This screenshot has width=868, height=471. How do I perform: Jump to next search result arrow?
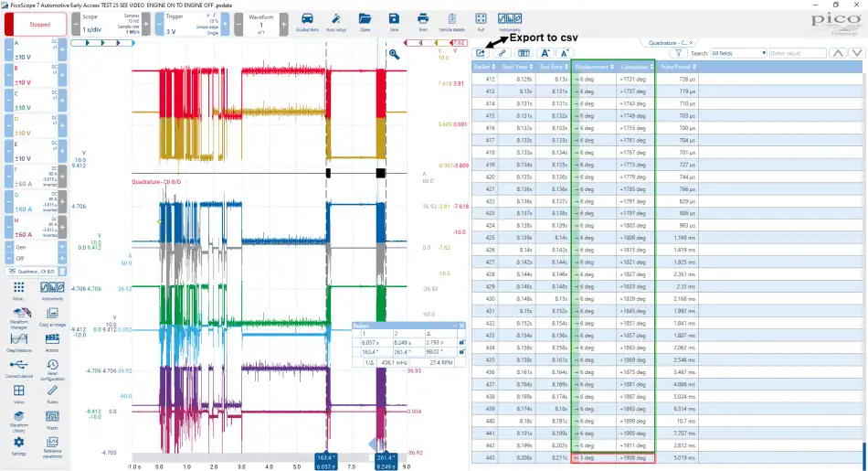857,53
